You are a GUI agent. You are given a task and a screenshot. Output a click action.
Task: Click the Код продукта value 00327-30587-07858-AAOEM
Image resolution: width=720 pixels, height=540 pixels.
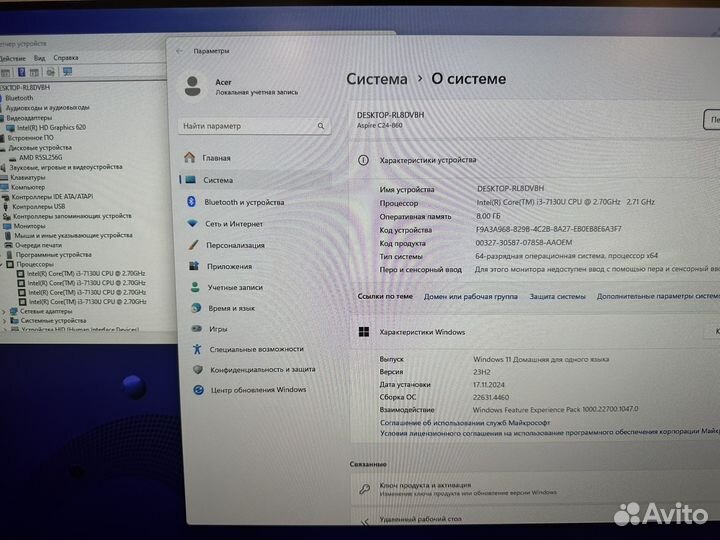pos(523,242)
